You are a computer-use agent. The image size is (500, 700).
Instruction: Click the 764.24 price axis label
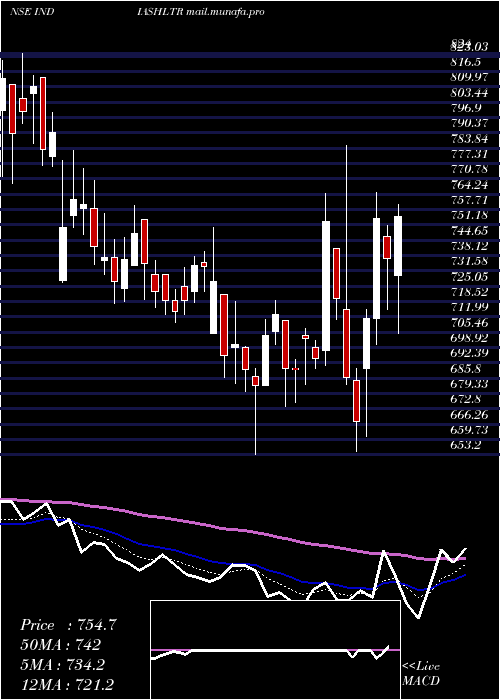coord(469,185)
